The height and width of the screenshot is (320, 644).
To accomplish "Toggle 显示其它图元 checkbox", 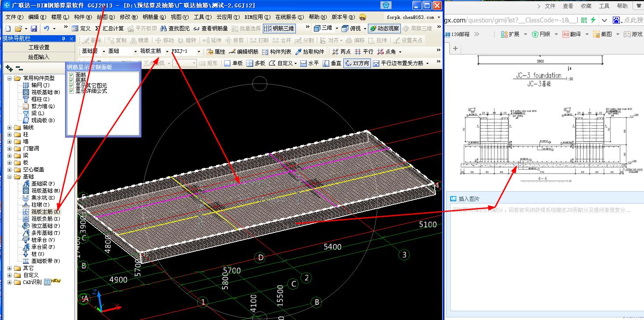I will [72, 86].
